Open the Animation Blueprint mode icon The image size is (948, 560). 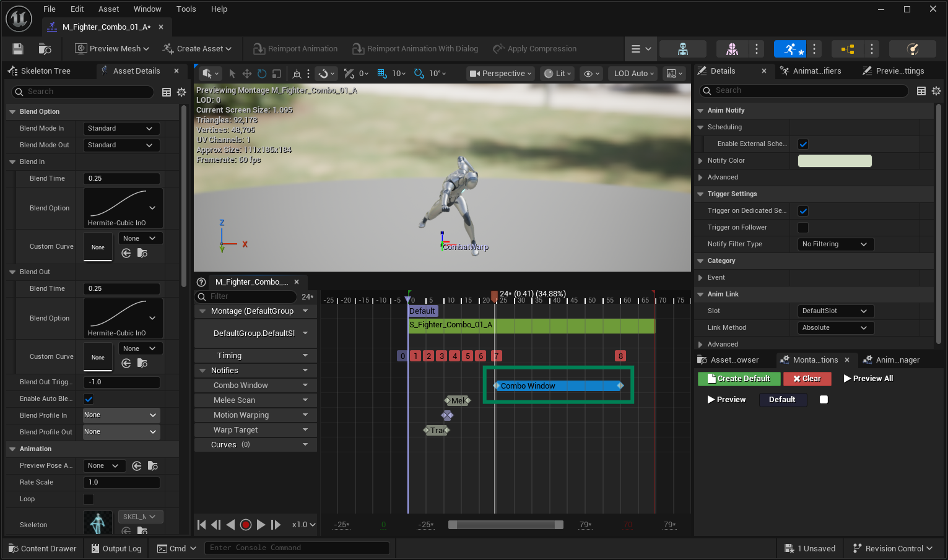tap(848, 49)
